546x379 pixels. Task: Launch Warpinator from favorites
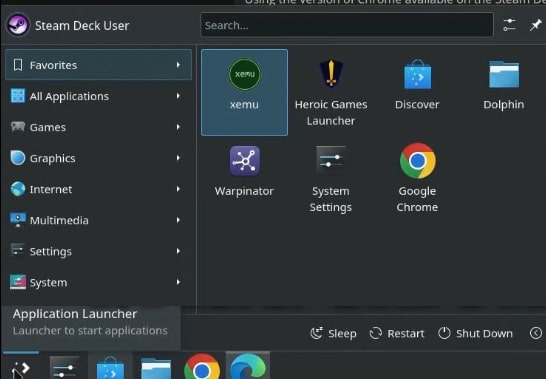(x=244, y=178)
